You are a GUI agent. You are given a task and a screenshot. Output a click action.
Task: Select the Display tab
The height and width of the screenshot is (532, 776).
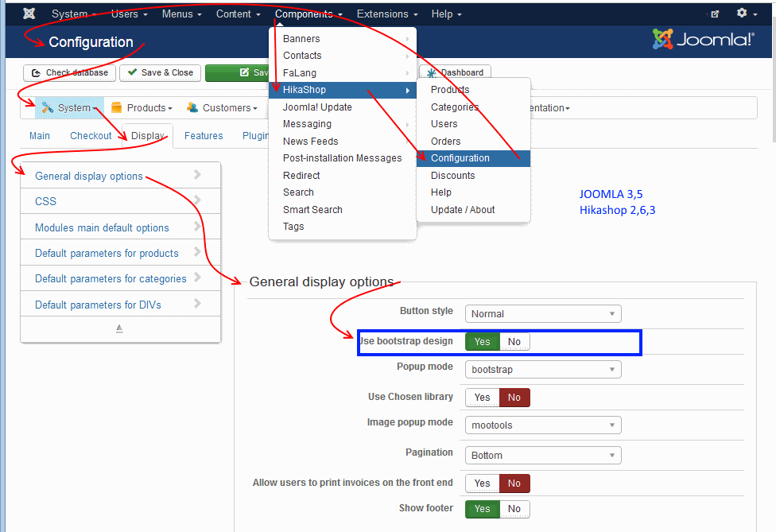[147, 136]
